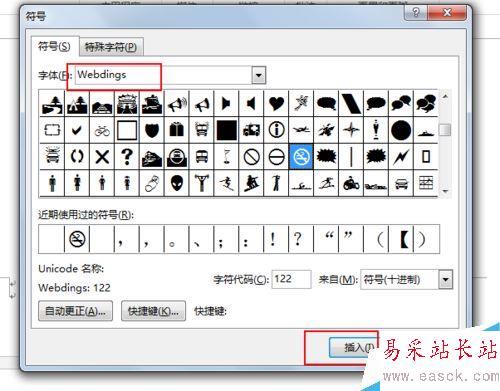Pick the circular refresh arrows symbol

point(77,157)
